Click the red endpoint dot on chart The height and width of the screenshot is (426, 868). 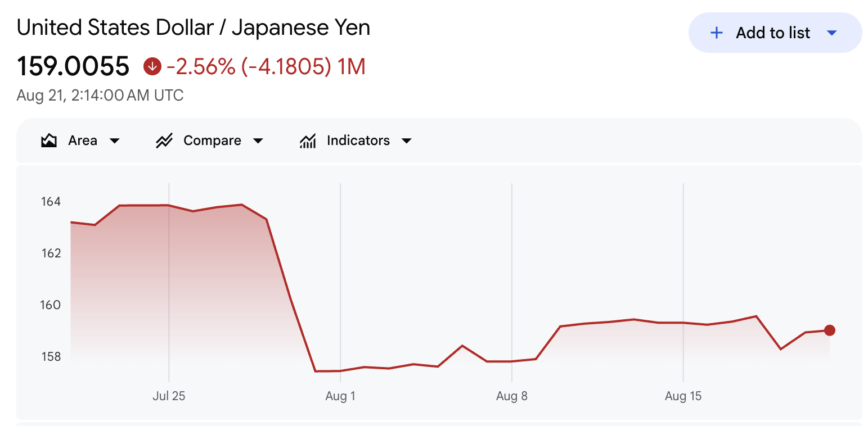pos(830,330)
